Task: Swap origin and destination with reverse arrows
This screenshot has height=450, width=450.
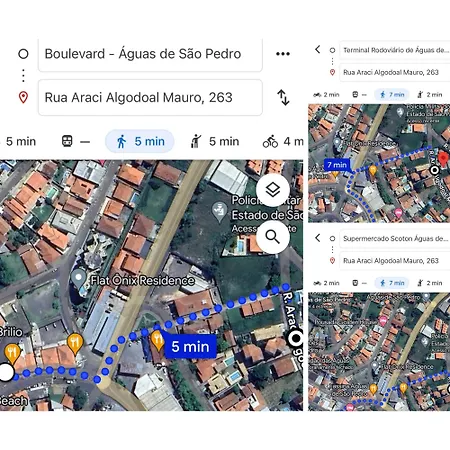Action: (x=283, y=97)
